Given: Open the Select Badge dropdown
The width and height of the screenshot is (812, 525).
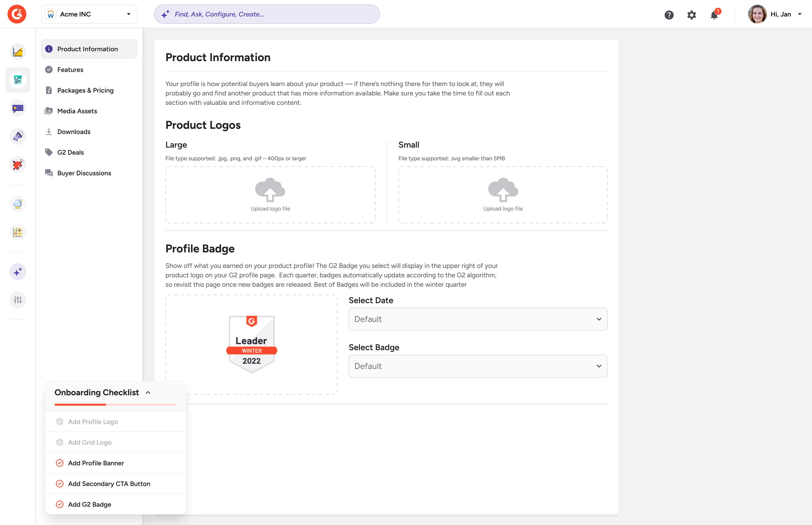Looking at the screenshot, I should [478, 366].
